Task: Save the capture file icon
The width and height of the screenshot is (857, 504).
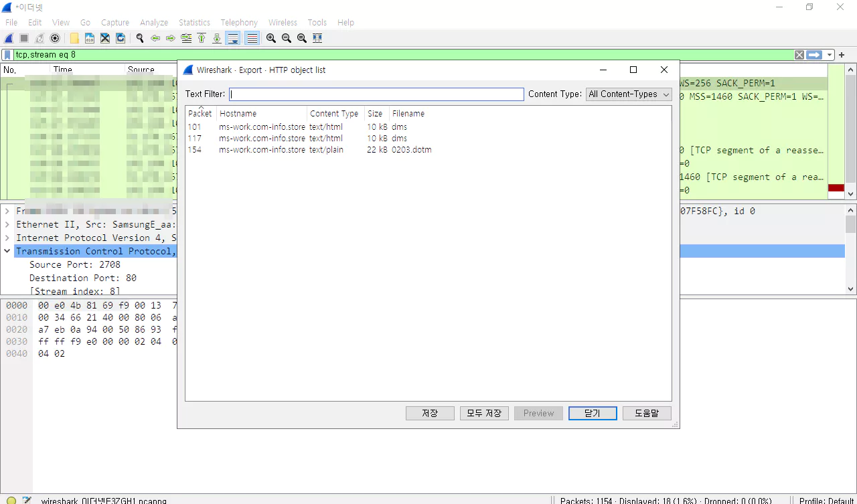Action: [x=90, y=38]
